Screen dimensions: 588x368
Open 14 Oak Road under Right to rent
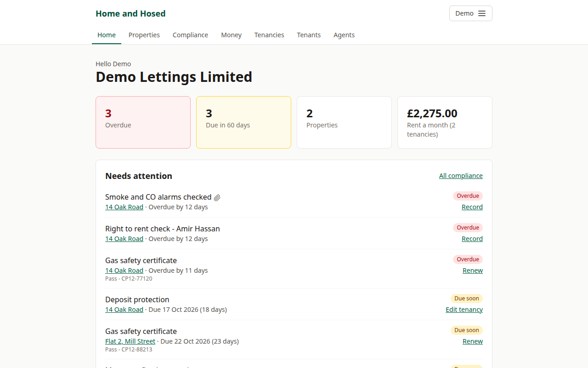[x=124, y=239]
